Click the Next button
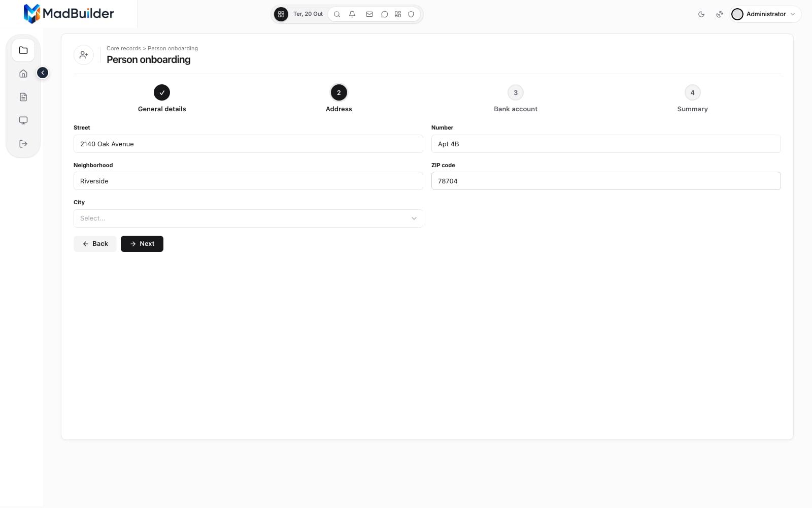 (142, 244)
